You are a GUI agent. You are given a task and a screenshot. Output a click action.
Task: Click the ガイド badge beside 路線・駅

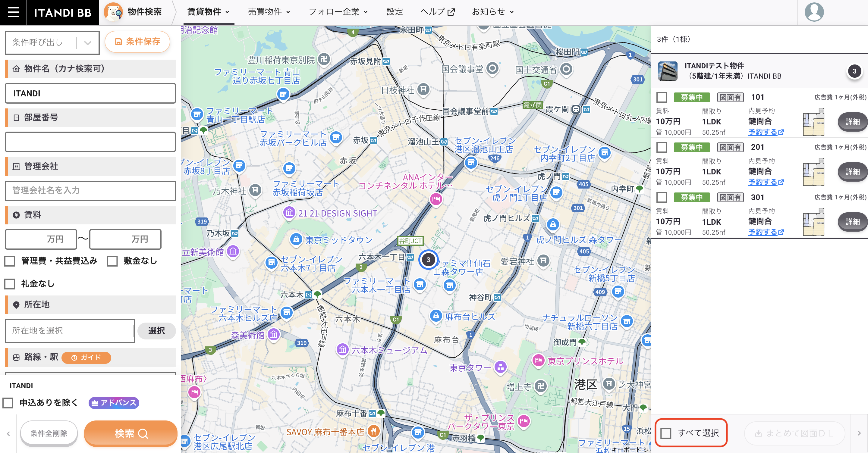click(86, 358)
